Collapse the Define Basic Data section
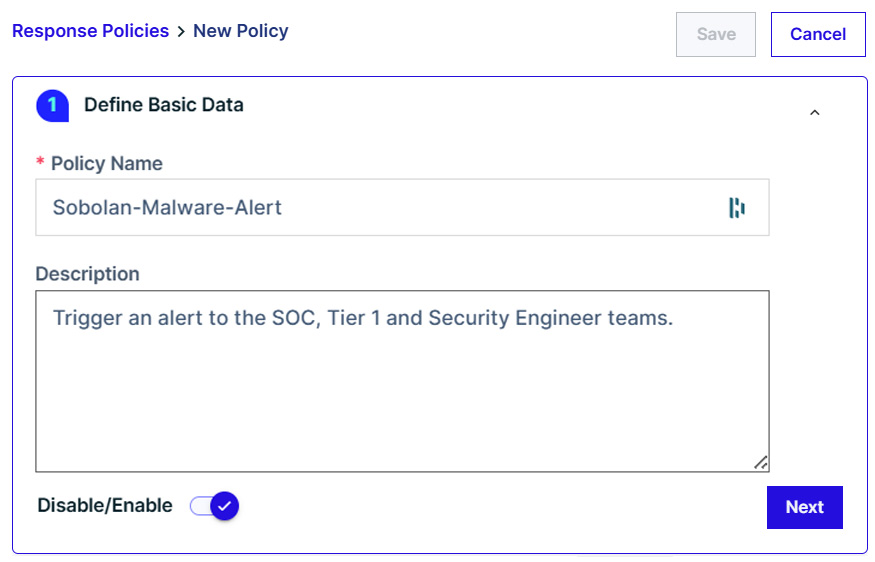 click(x=815, y=113)
